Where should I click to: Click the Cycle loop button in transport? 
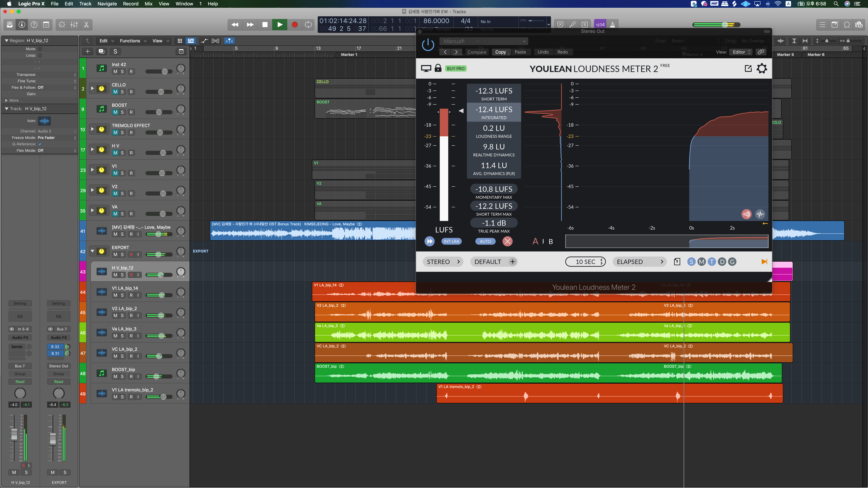point(308,25)
